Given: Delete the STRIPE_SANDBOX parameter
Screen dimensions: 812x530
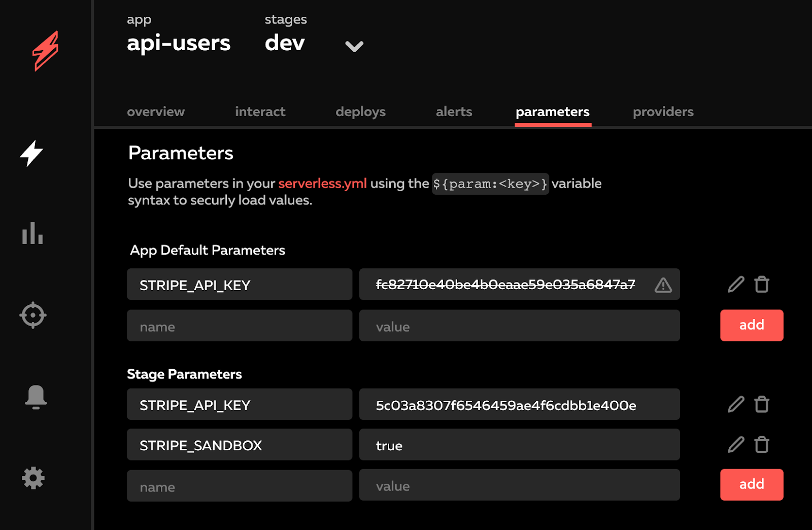Looking at the screenshot, I should click(762, 445).
